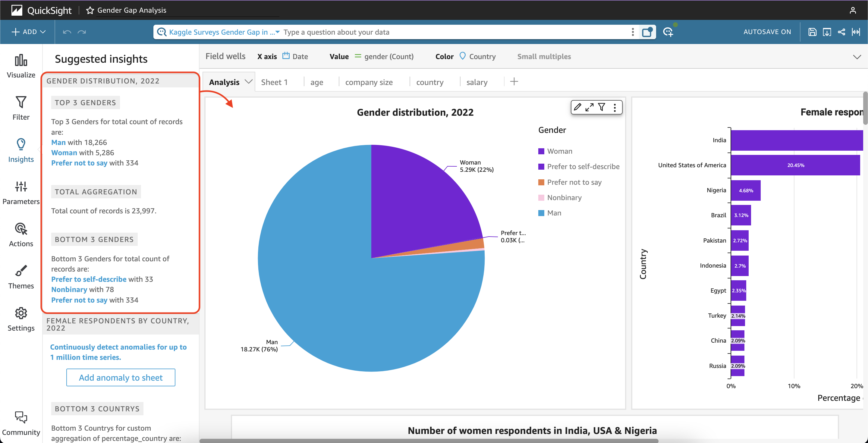The width and height of the screenshot is (868, 443).
Task: Click the Prefer to self-describe link
Action: pyautogui.click(x=89, y=279)
